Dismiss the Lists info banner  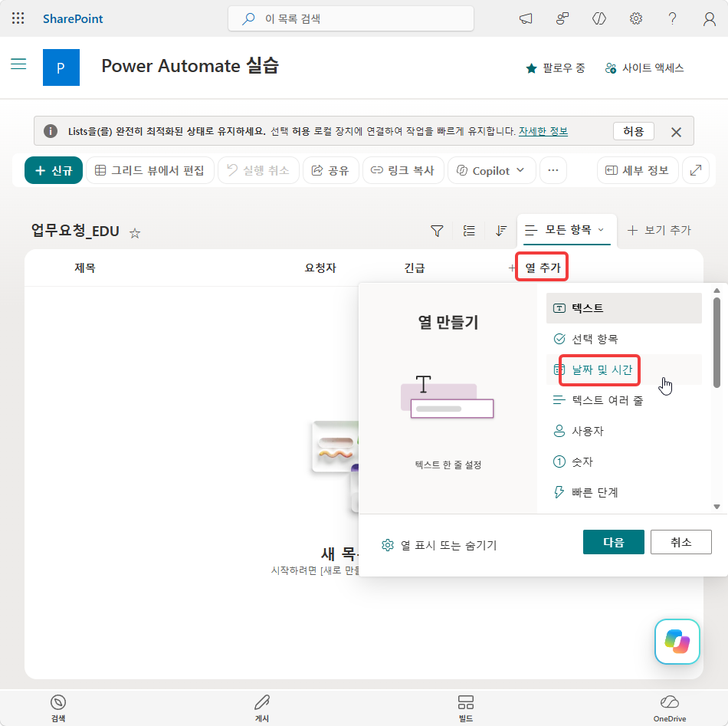[x=676, y=132]
